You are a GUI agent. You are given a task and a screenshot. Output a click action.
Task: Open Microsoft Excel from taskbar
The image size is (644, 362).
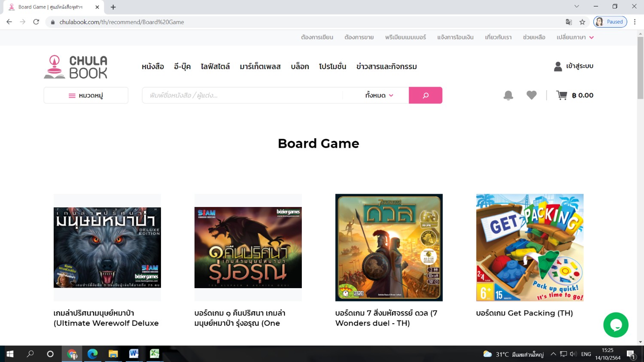[154, 354]
